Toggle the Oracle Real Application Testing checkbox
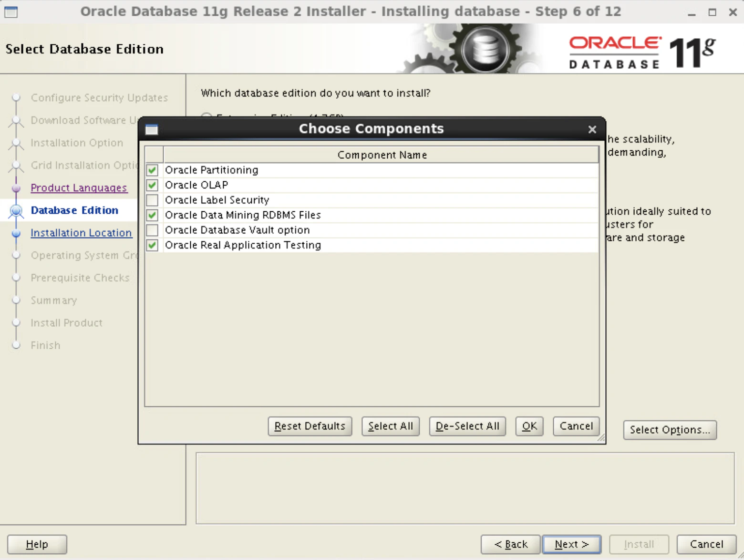The height and width of the screenshot is (560, 744). (x=152, y=245)
